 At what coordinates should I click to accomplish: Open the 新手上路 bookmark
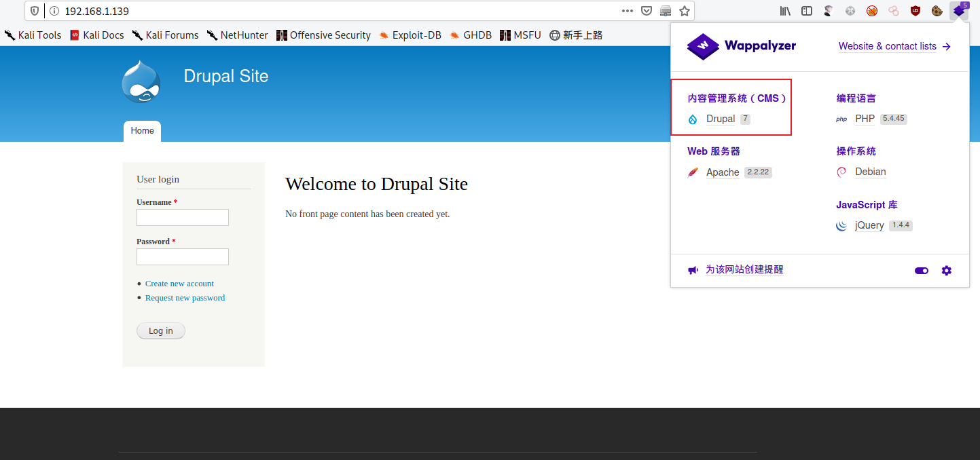(x=576, y=35)
